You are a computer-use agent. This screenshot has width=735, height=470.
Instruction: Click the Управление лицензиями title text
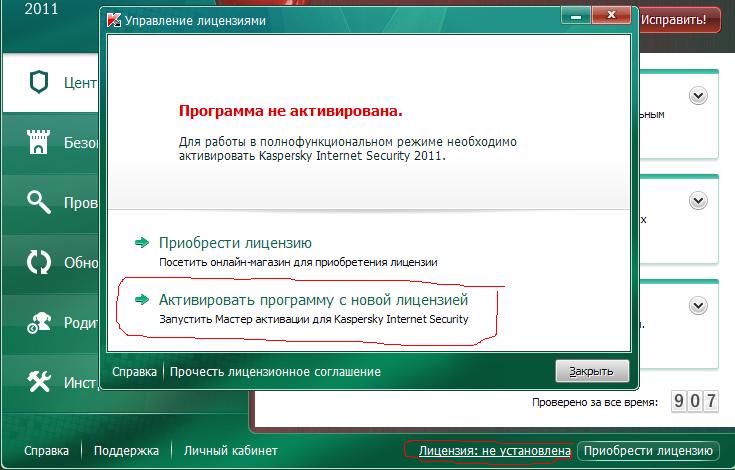pos(195,21)
